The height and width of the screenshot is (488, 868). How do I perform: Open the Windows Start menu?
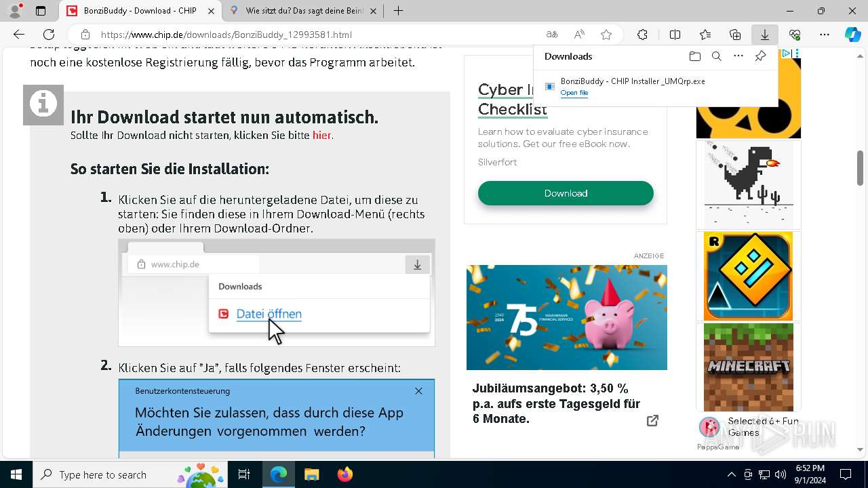point(16,474)
